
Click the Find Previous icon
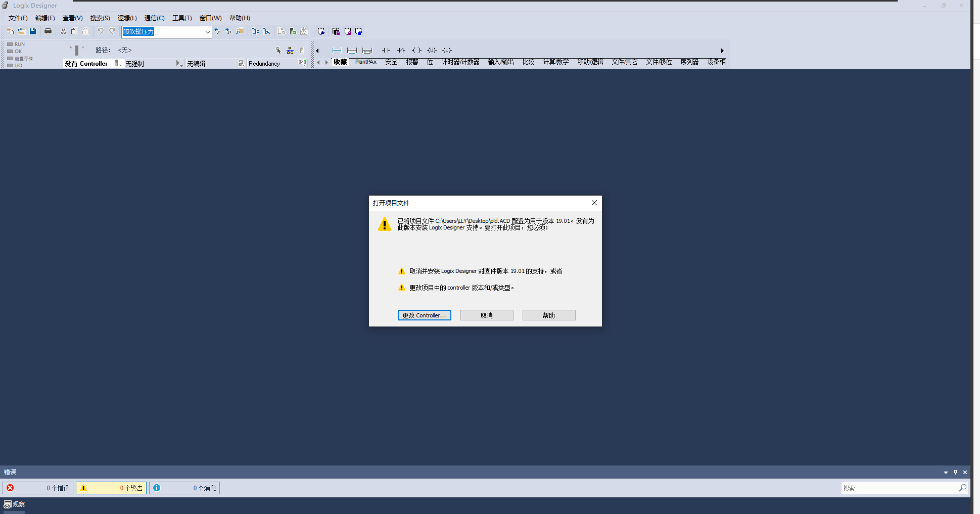click(217, 31)
